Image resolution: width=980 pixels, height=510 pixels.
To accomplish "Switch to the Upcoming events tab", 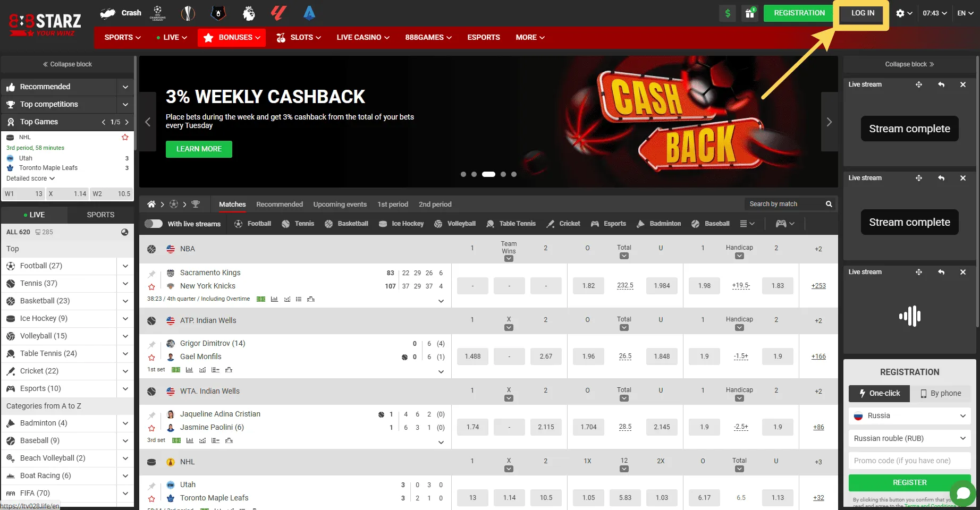I will 340,204.
